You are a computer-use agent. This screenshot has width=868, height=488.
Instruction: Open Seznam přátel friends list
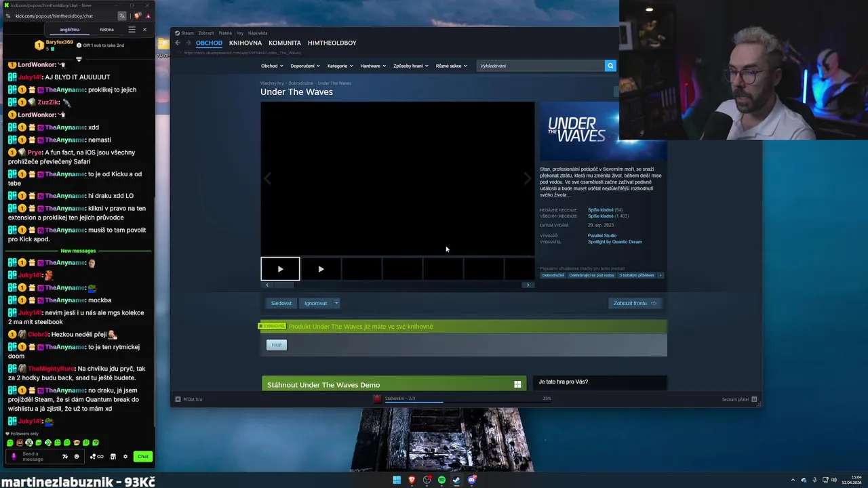pyautogui.click(x=739, y=399)
